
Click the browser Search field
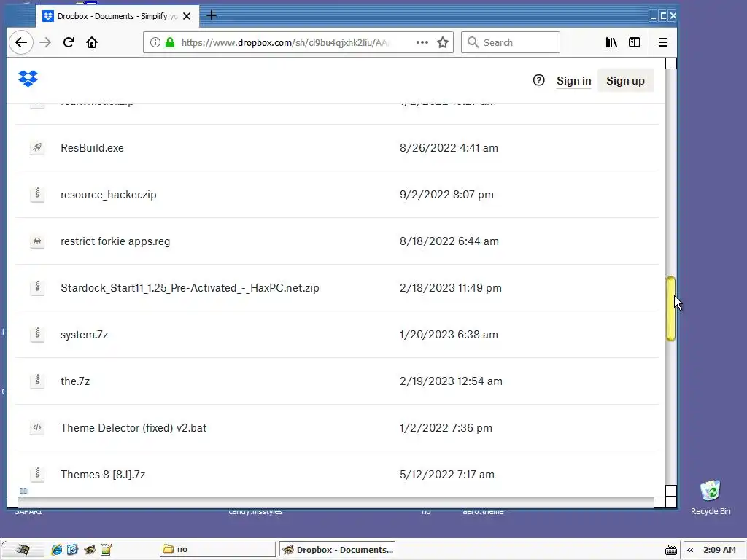pyautogui.click(x=510, y=42)
